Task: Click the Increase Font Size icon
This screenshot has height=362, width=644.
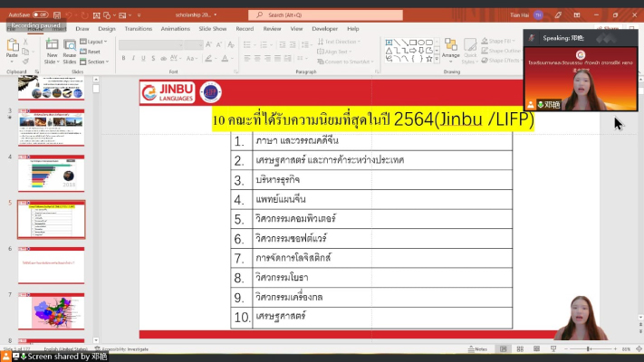Action: coord(208,44)
